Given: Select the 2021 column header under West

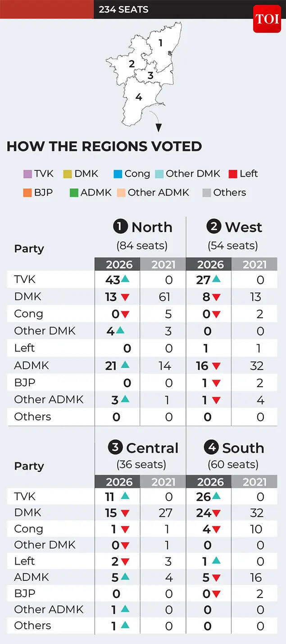Looking at the screenshot, I should tap(254, 264).
